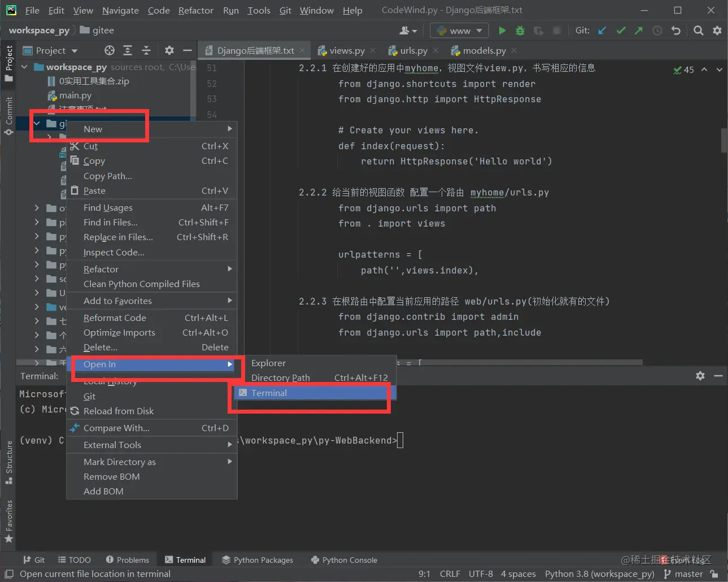Viewport: 728px width, 582px height.
Task: Open the Tools menu
Action: click(x=259, y=10)
